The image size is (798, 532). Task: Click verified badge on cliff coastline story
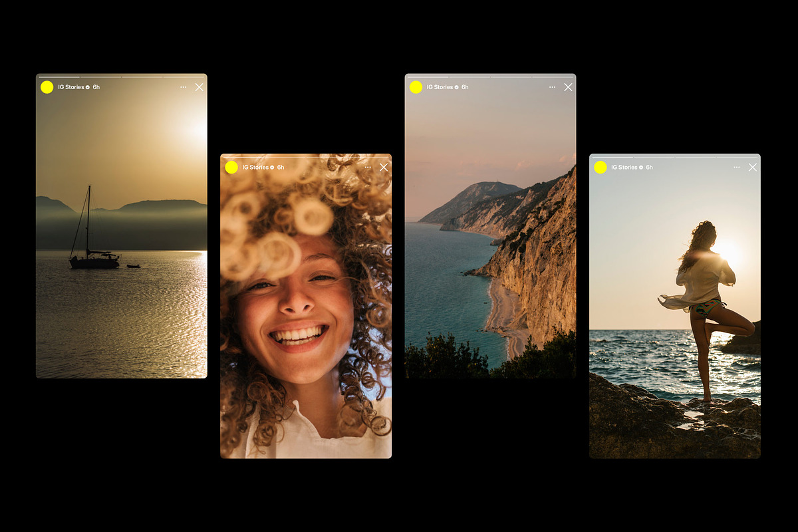[456, 87]
